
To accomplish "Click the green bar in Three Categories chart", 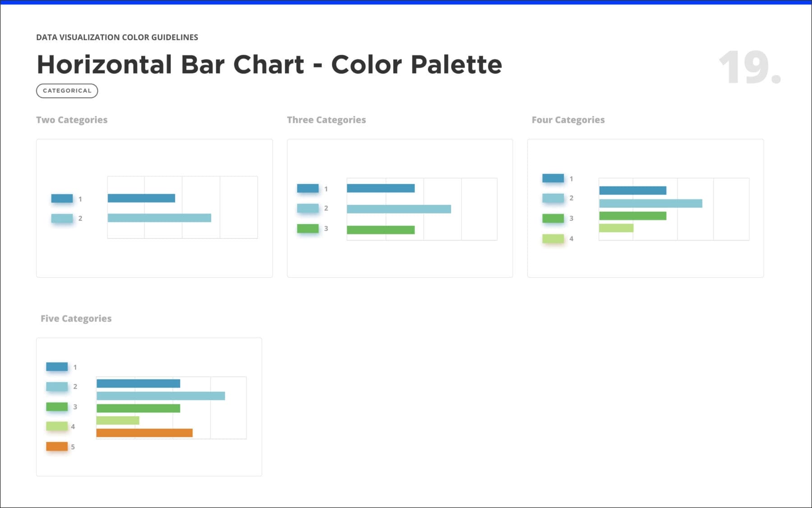I will pyautogui.click(x=381, y=230).
